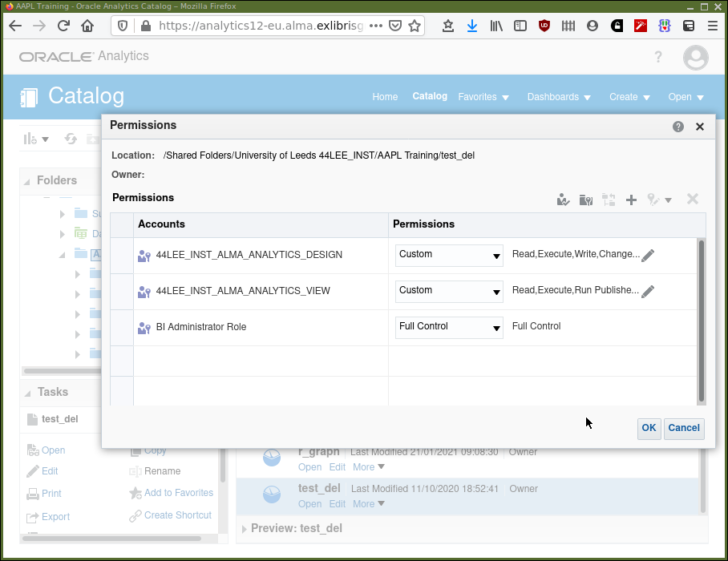Click Open link under test_del

pyautogui.click(x=309, y=504)
